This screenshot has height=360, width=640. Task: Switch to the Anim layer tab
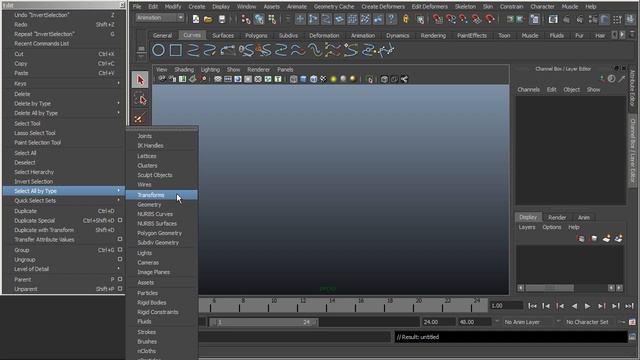[584, 217]
